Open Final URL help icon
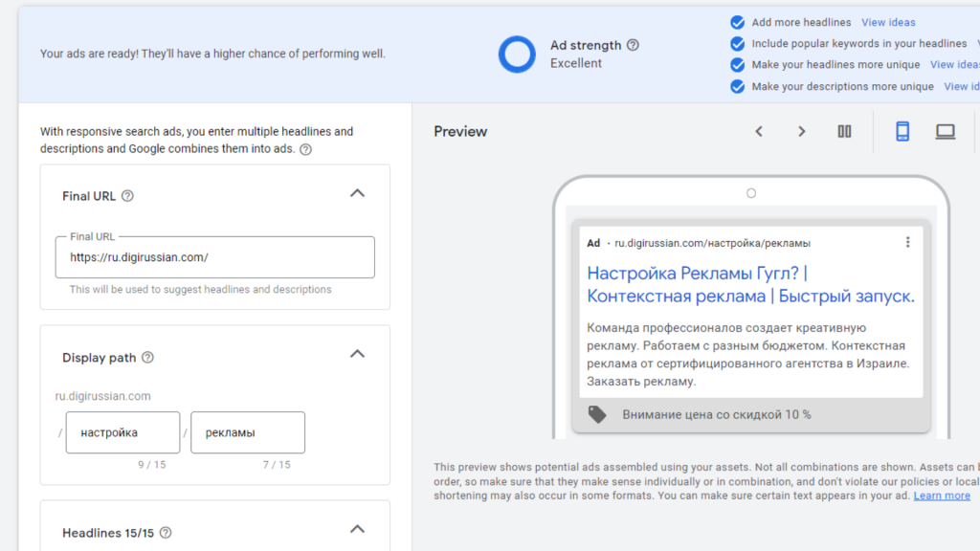The image size is (980, 551). coord(127,196)
